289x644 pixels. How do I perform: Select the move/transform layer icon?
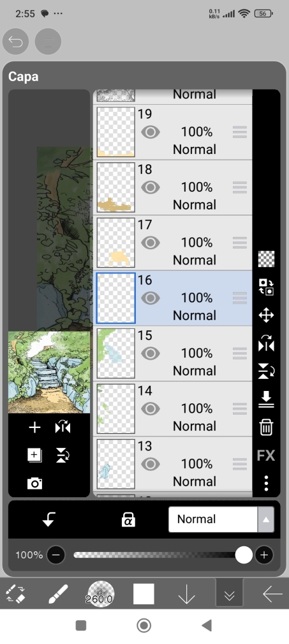coord(266,316)
